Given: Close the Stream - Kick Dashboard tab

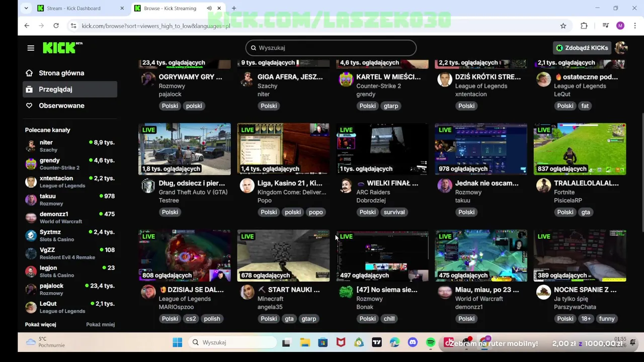Looking at the screenshot, I should (x=122, y=8).
